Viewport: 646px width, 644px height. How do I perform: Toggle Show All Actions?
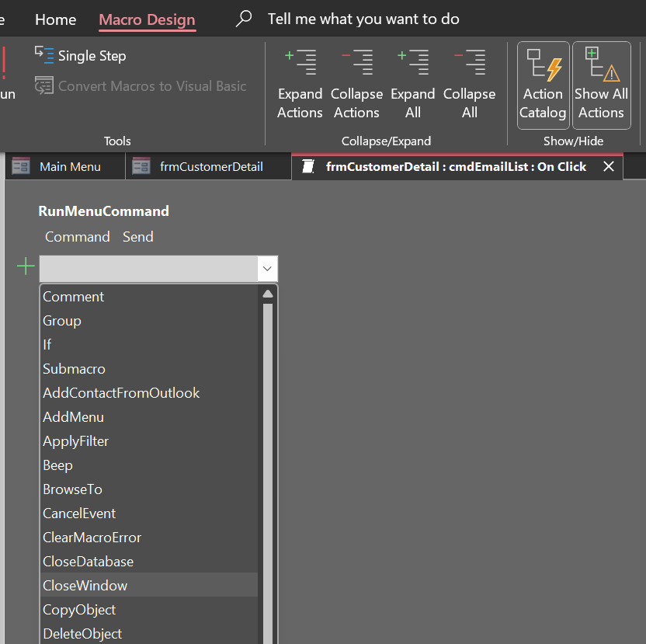pyautogui.click(x=601, y=85)
